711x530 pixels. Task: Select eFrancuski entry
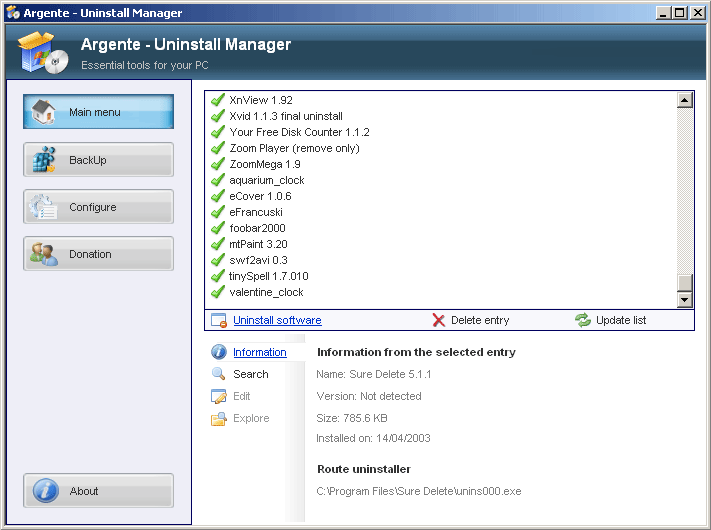click(256, 212)
